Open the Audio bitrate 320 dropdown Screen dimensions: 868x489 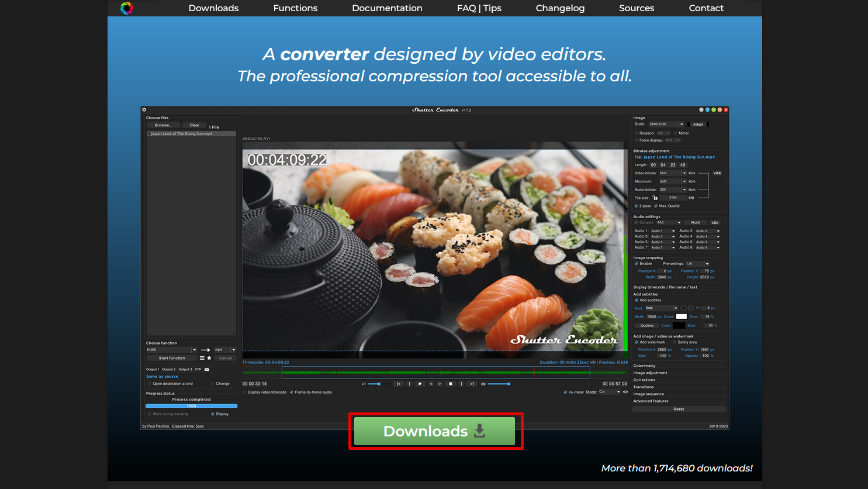673,190
